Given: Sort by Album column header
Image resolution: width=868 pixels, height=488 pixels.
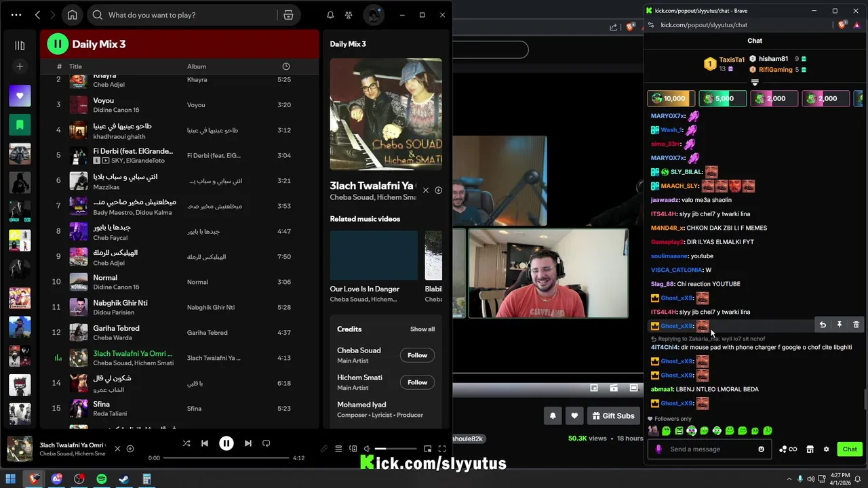Looking at the screenshot, I should pyautogui.click(x=197, y=66).
